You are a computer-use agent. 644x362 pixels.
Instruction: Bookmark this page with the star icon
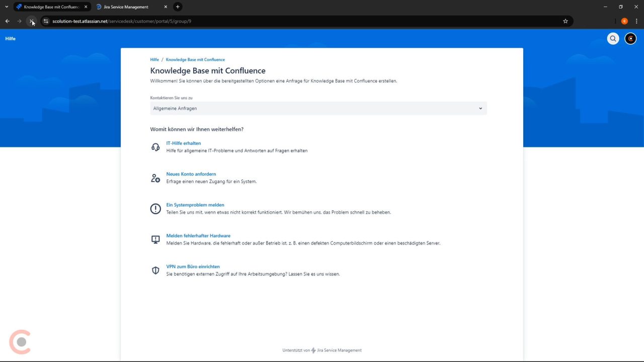566,21
